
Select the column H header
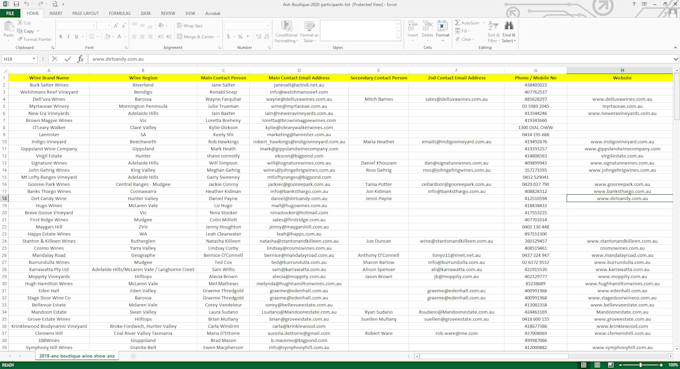click(x=621, y=70)
